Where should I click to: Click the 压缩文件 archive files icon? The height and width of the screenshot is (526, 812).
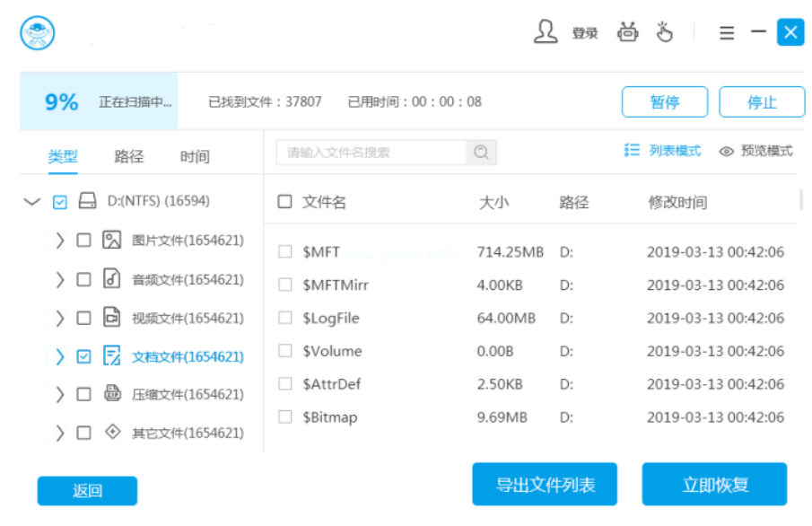[x=111, y=394]
